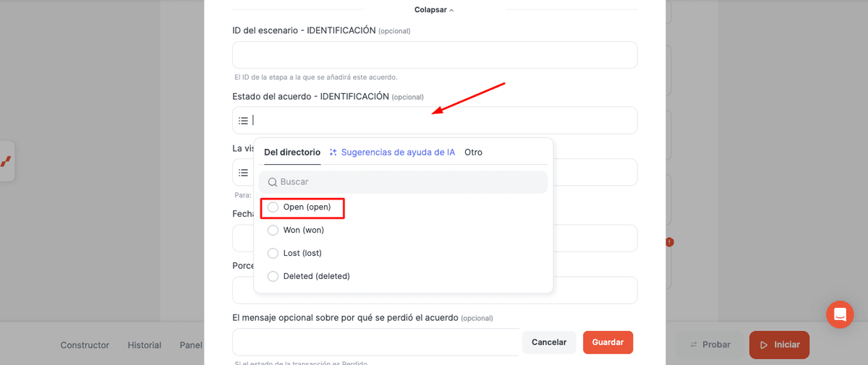Click the red error badge icon
868x365 pixels.
(670, 242)
